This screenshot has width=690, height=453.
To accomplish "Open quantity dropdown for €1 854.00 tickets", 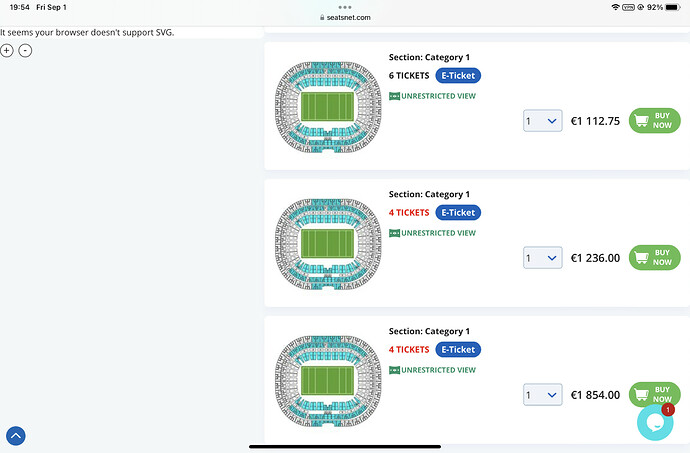I will click(x=543, y=394).
